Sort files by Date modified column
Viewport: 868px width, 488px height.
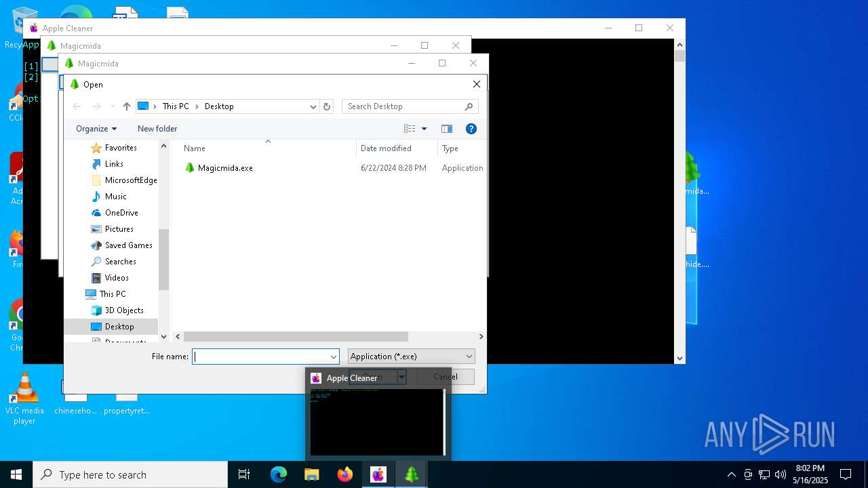(397, 148)
